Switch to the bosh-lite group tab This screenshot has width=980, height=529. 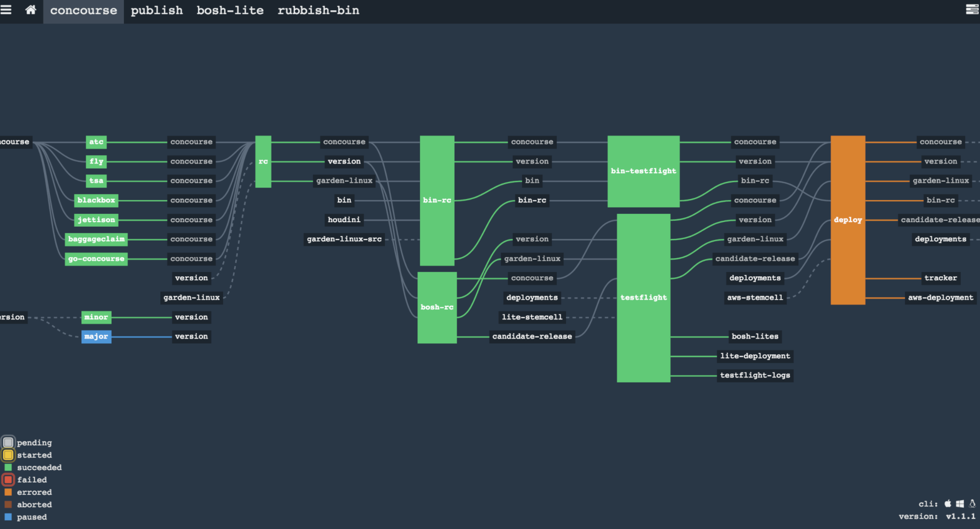click(230, 11)
